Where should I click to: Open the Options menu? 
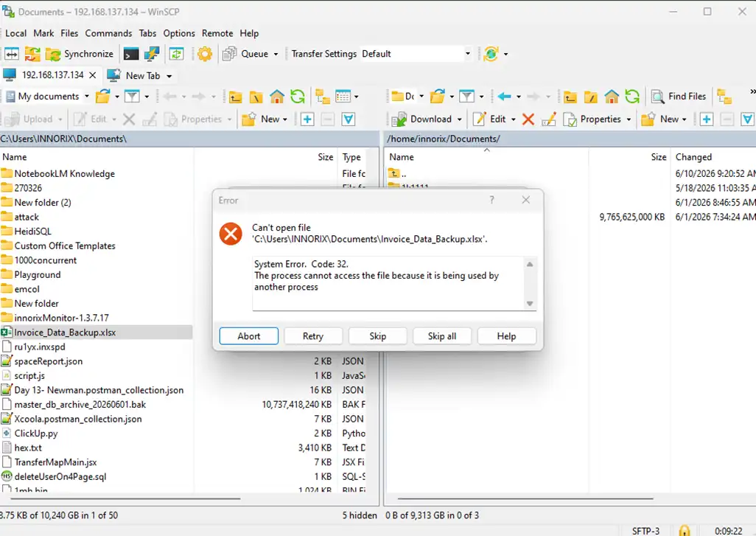click(x=179, y=33)
